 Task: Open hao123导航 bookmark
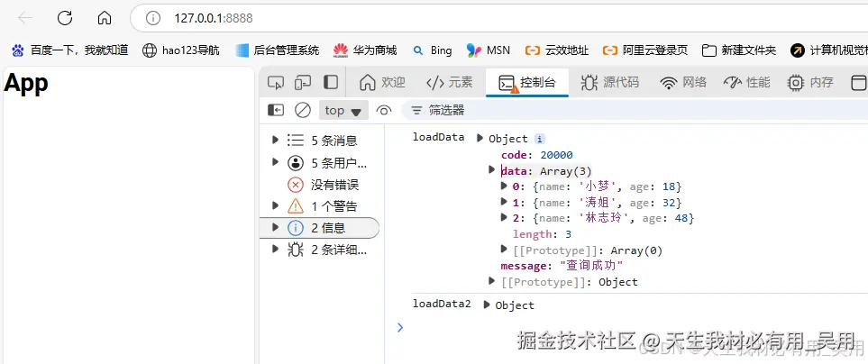coord(180,50)
